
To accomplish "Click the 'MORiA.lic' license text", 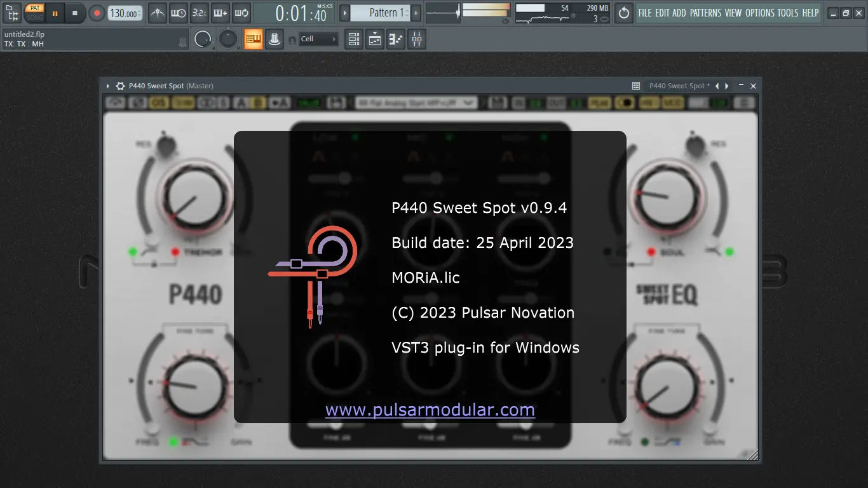I will pyautogui.click(x=426, y=278).
